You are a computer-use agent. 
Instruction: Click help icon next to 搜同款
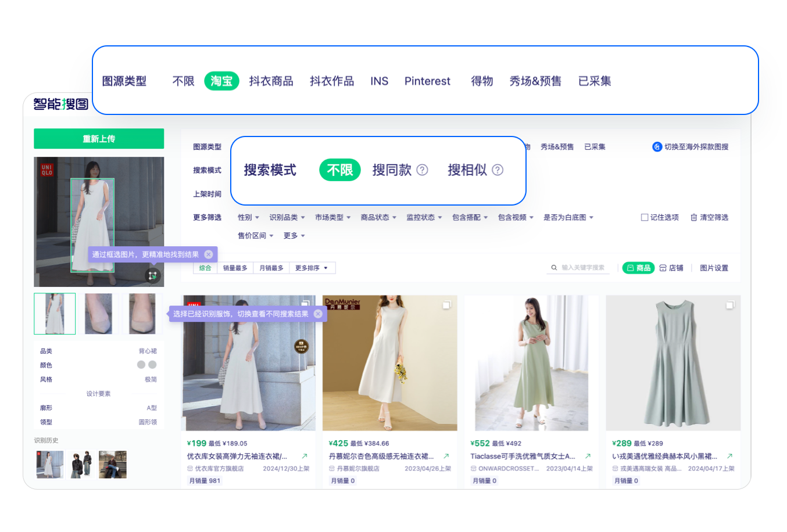423,170
